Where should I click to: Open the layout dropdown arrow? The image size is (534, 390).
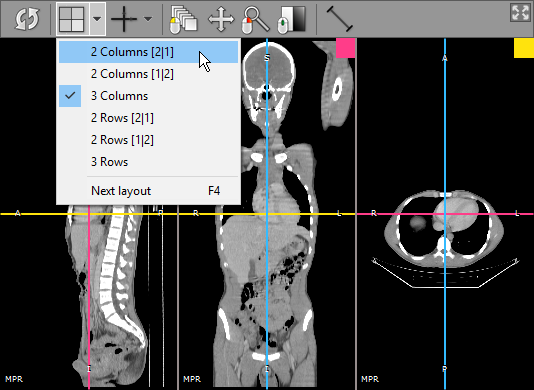[97, 19]
